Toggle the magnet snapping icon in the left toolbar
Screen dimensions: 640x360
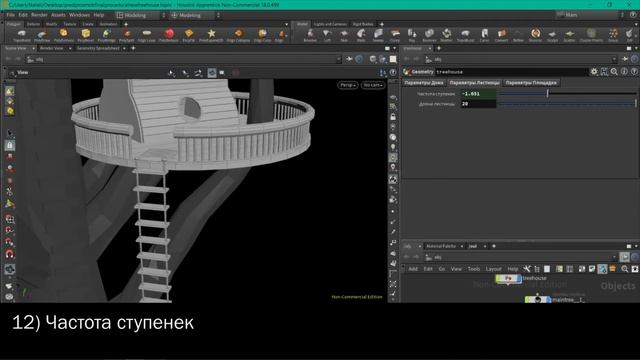click(x=9, y=254)
